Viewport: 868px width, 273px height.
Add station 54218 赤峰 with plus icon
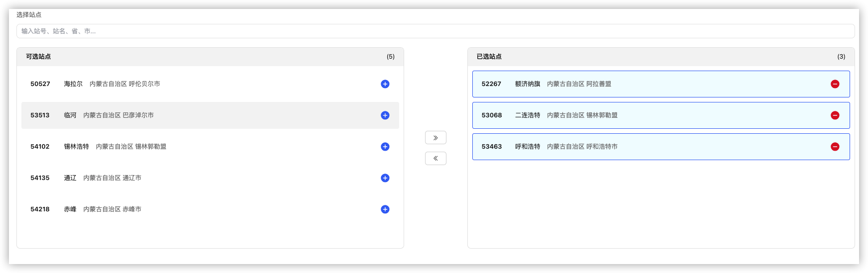pos(385,209)
